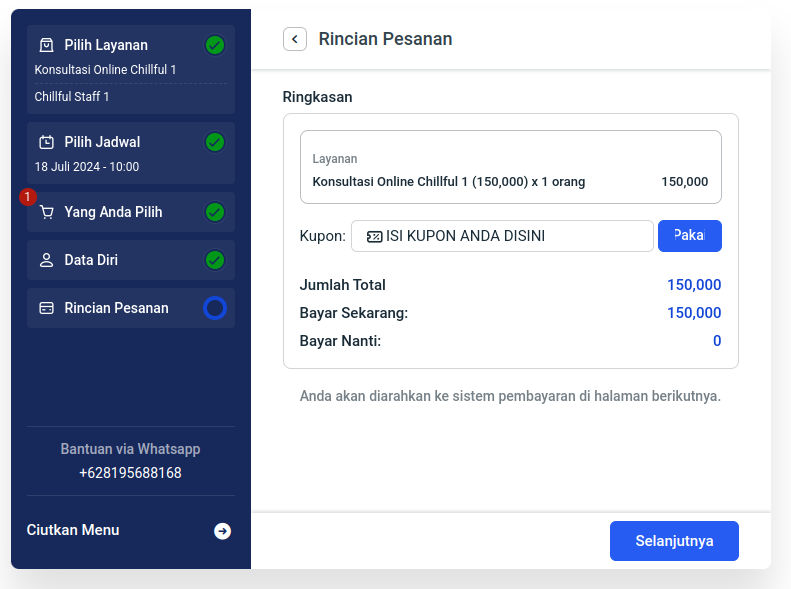The height and width of the screenshot is (589, 791).
Task: Click the coupon ticket icon in the field
Action: [x=374, y=236]
